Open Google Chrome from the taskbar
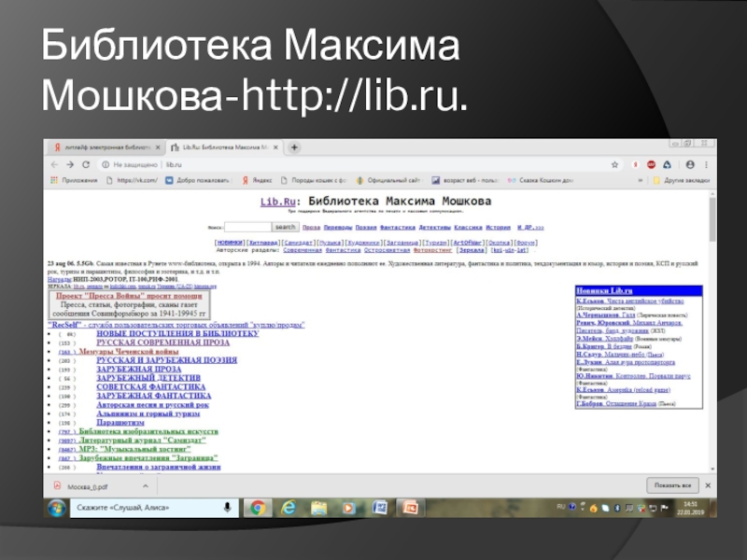The height and width of the screenshot is (560, 747). 259,508
